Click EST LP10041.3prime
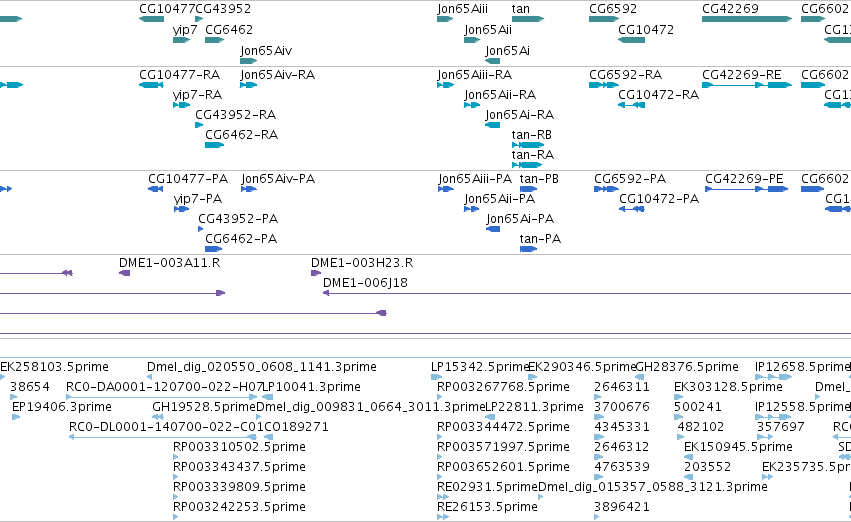The width and height of the screenshot is (851, 522). click(x=312, y=387)
